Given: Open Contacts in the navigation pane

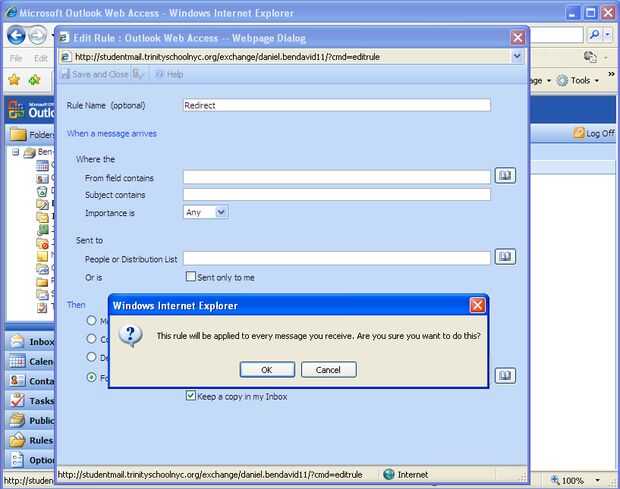Looking at the screenshot, I should point(30,381).
